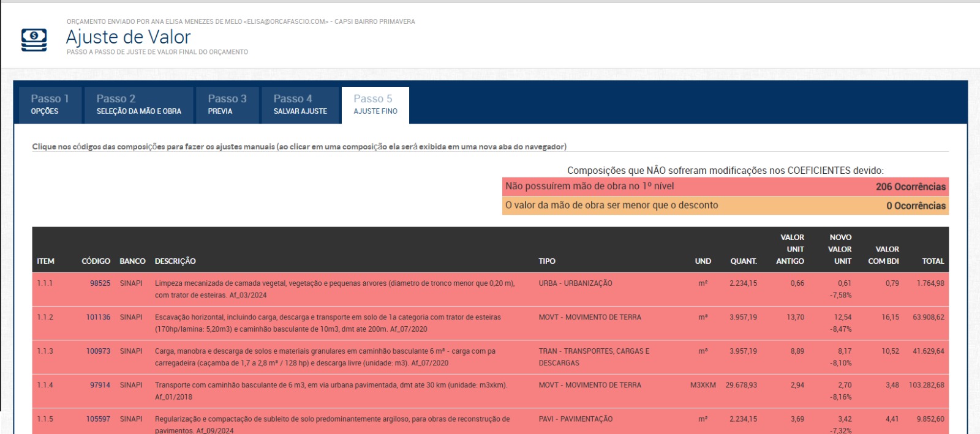
Task: Click total value 41.629,64
Action: click(929, 351)
